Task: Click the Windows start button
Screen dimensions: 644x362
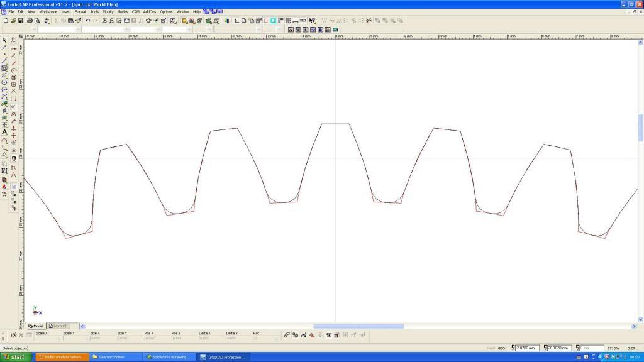Action: (x=16, y=357)
